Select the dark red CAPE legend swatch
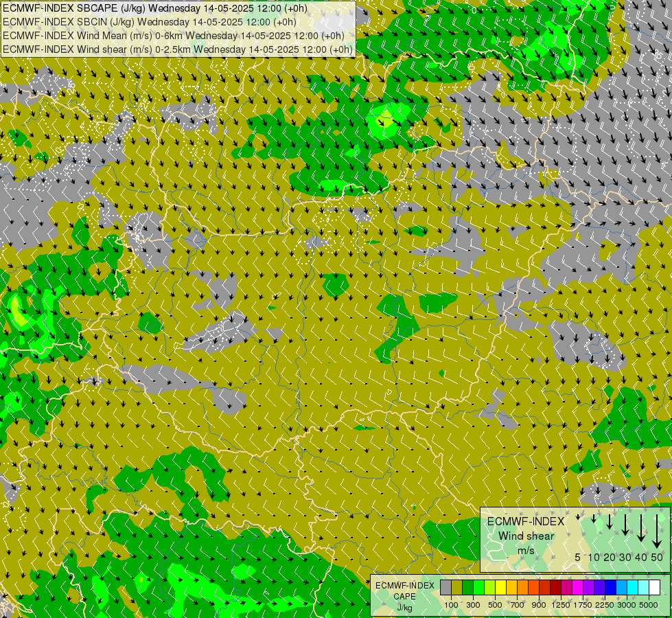This screenshot has height=618, width=672. [556, 588]
